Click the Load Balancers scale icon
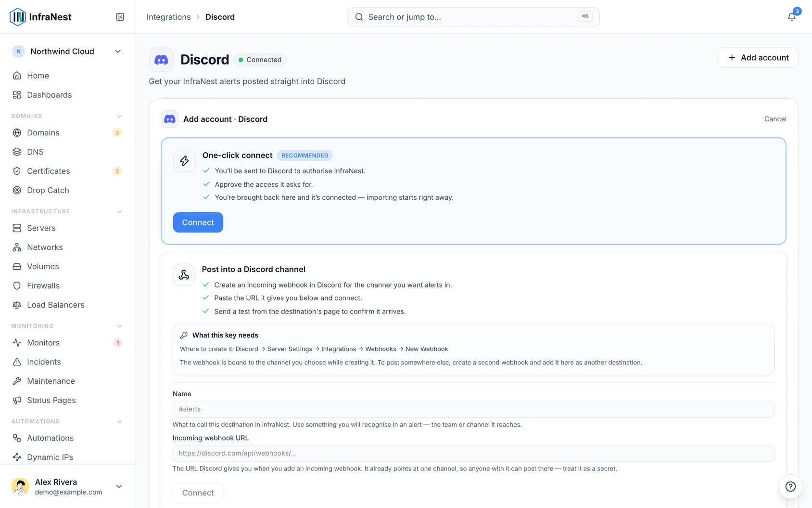The width and height of the screenshot is (812, 508). click(x=17, y=305)
